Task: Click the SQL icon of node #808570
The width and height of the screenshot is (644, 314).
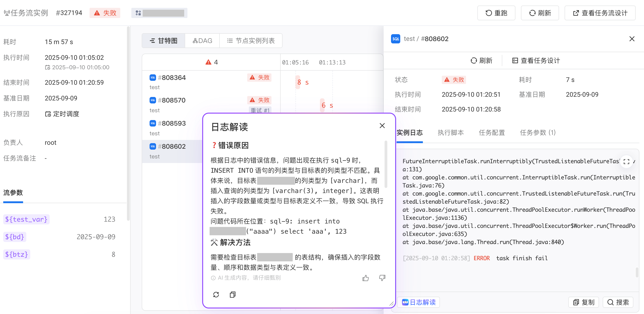Action: pos(153,100)
